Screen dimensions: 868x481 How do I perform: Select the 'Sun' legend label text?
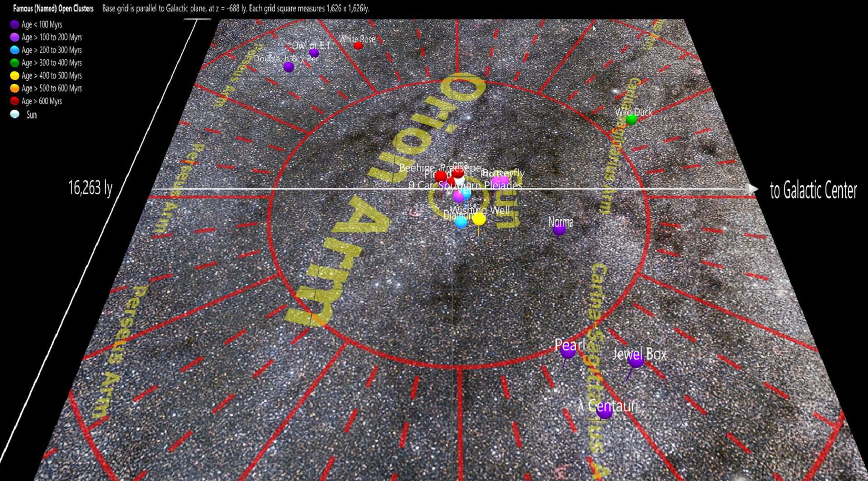[x=32, y=115]
